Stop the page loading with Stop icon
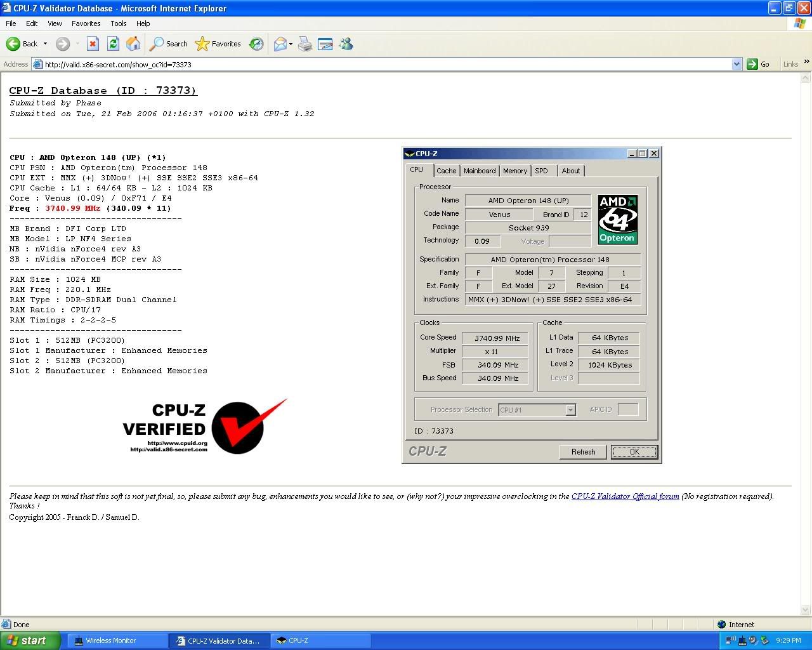812x650 pixels. 93,44
